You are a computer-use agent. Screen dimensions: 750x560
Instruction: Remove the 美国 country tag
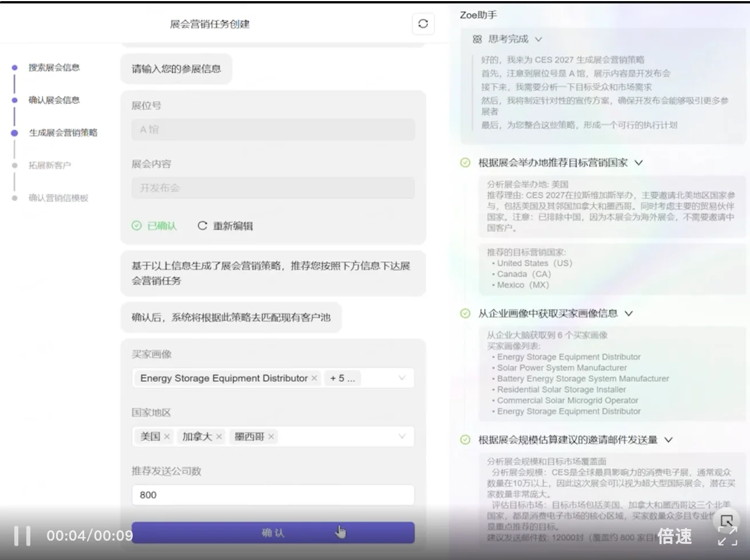click(167, 436)
